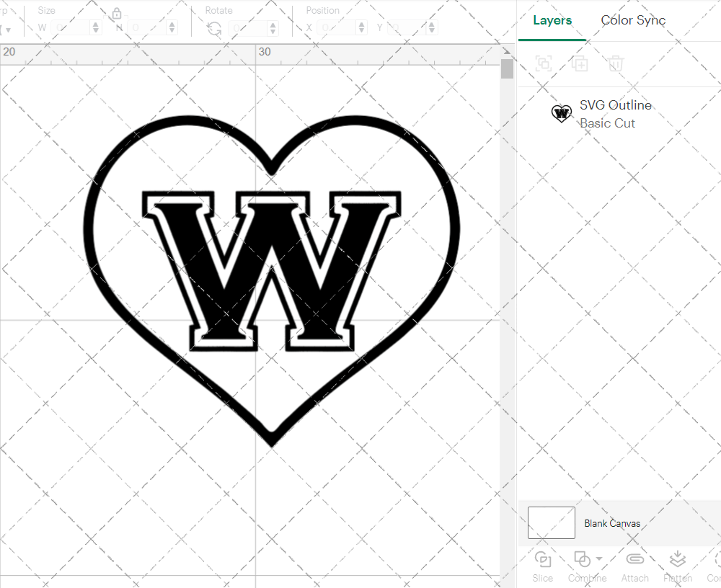Click the Combine tool icon
The width and height of the screenshot is (721, 588).
(x=582, y=559)
